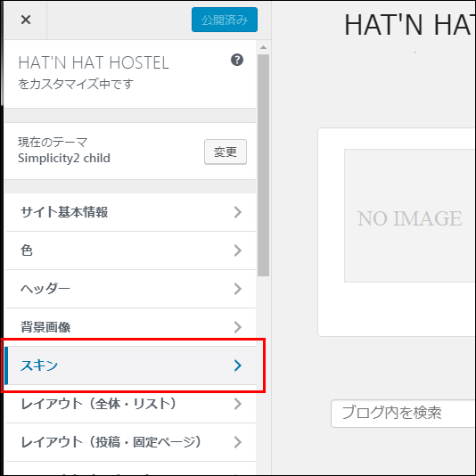Click the 公開済み publish button
The height and width of the screenshot is (476, 476).
click(225, 20)
